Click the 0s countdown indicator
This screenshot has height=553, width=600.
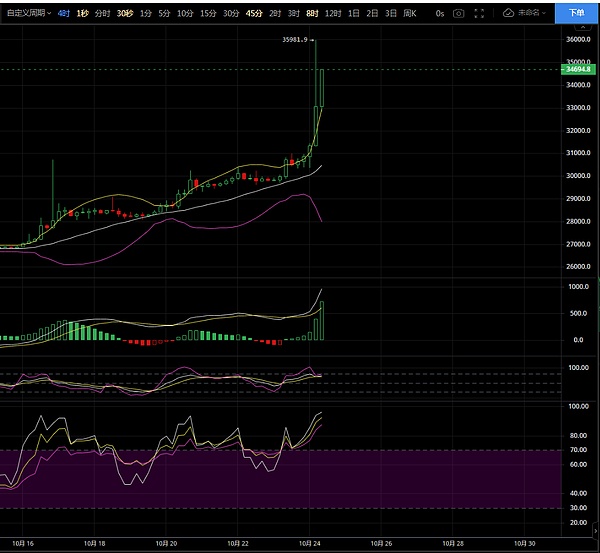[439, 13]
